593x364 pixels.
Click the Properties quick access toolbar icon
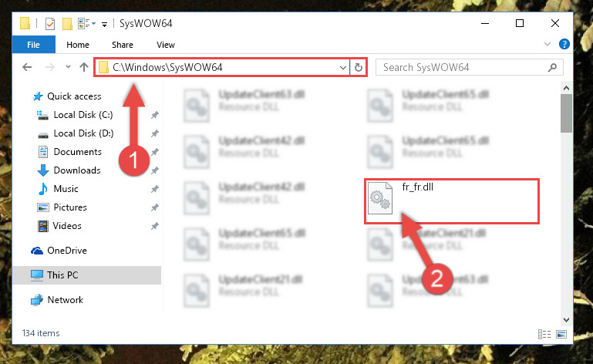point(50,23)
